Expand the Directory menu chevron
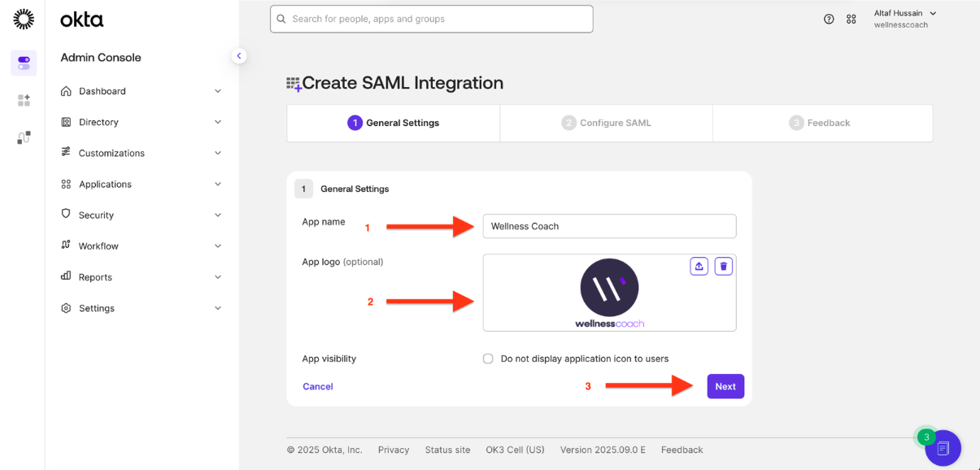Viewport: 980px width, 470px height. (218, 122)
